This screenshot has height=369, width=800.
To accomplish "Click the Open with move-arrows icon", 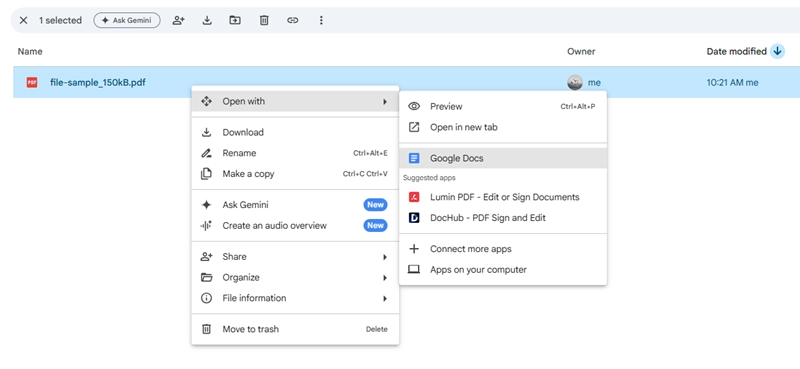I will [206, 102].
